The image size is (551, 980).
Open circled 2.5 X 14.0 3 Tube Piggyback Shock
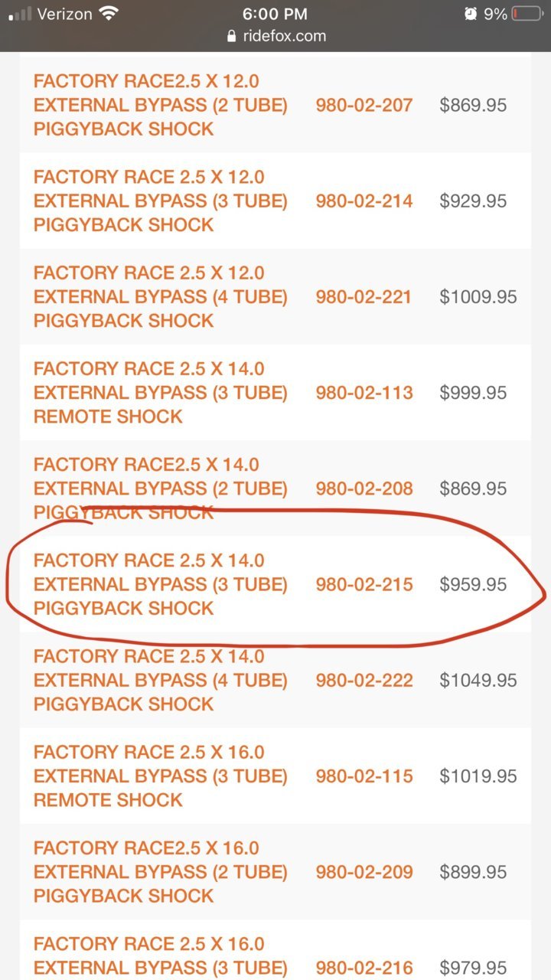tap(161, 584)
